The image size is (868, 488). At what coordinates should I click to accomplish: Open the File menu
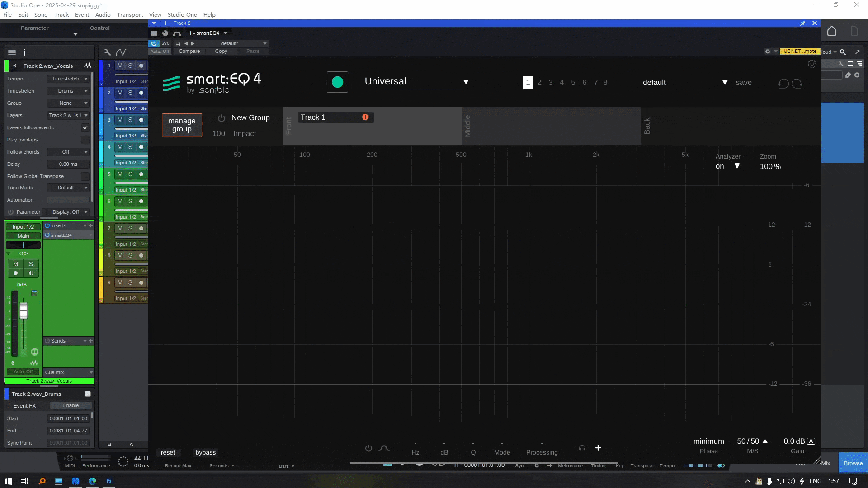[x=7, y=14]
